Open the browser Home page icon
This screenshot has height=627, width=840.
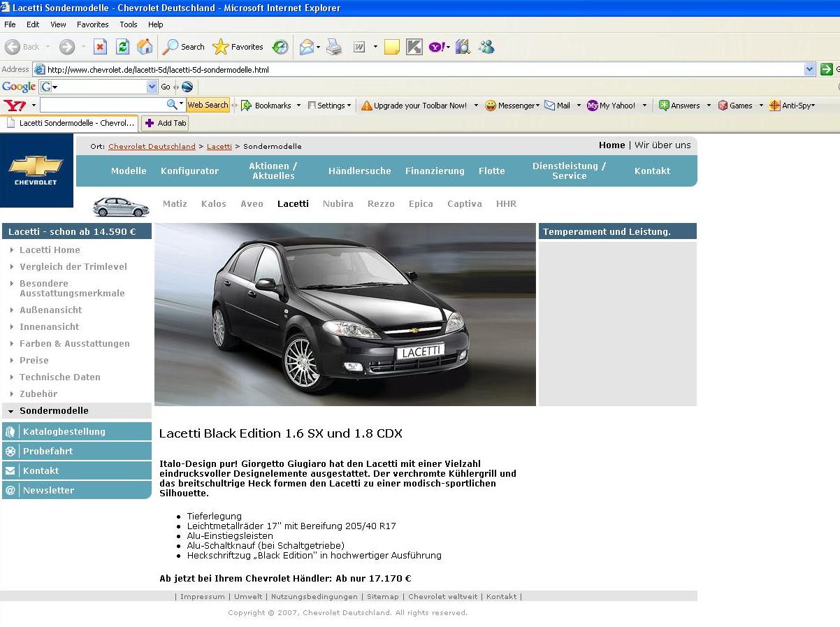point(145,47)
